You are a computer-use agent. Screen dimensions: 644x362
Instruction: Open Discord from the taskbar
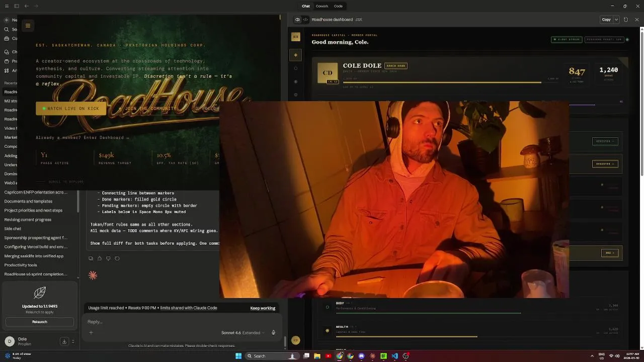click(361, 356)
